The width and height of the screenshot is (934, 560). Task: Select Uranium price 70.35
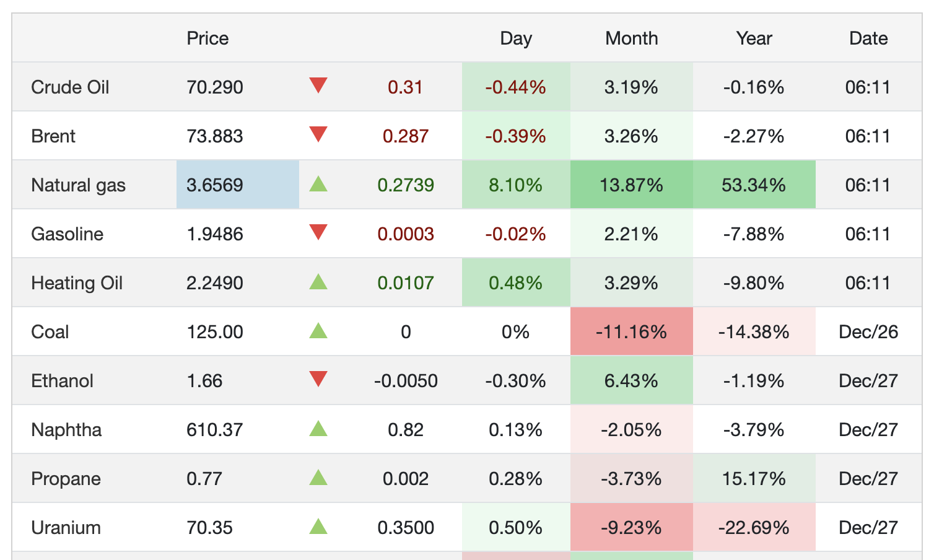209,528
